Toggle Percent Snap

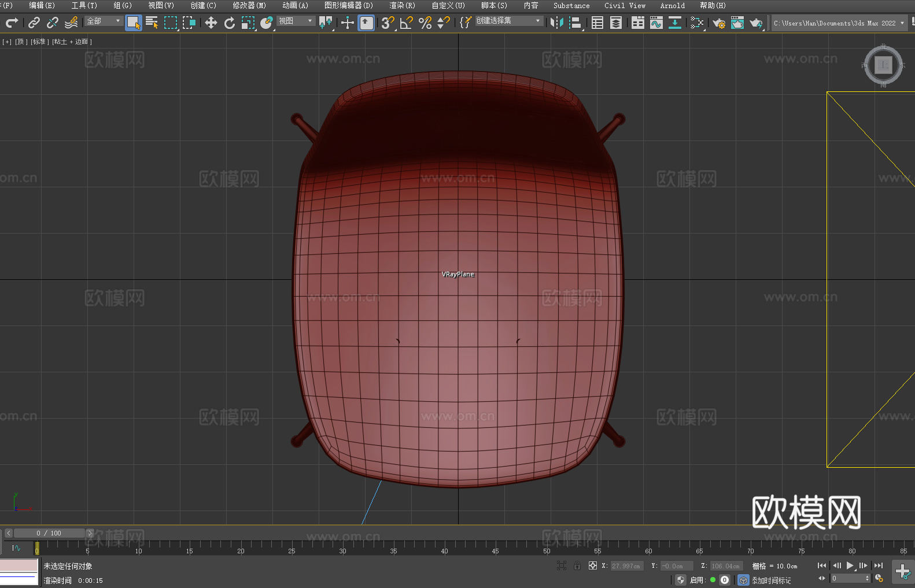[x=425, y=23]
